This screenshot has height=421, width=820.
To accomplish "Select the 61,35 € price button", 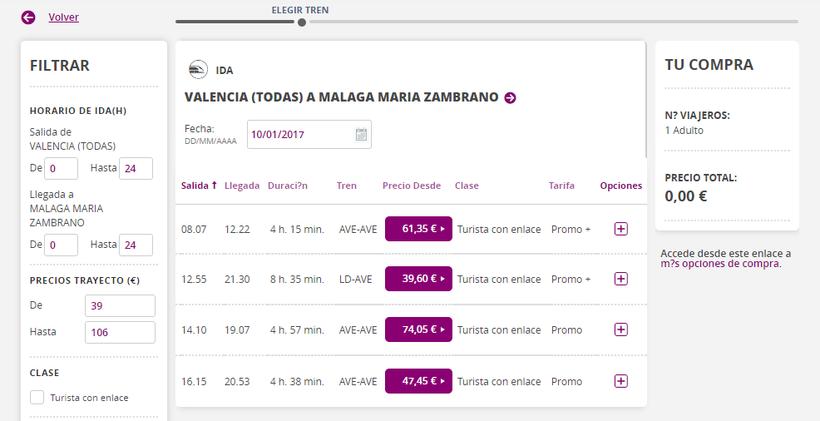I will [x=418, y=229].
